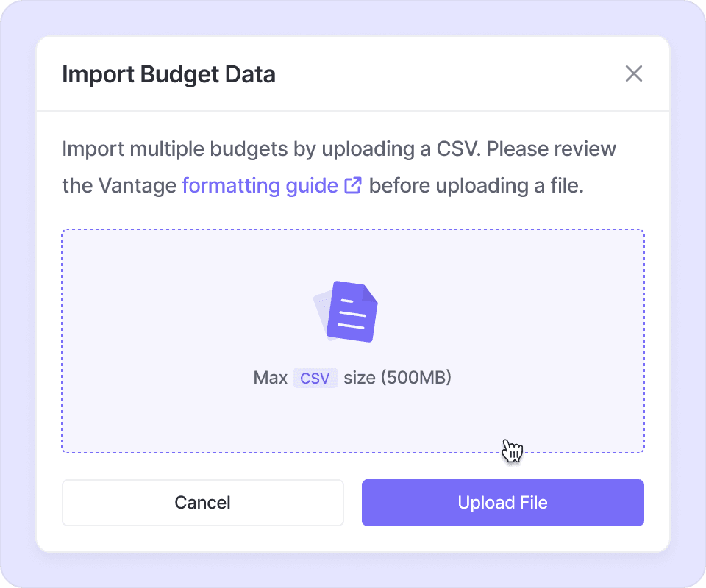Click the CSV badge in the drop zone
This screenshot has height=588, width=706.
point(315,379)
